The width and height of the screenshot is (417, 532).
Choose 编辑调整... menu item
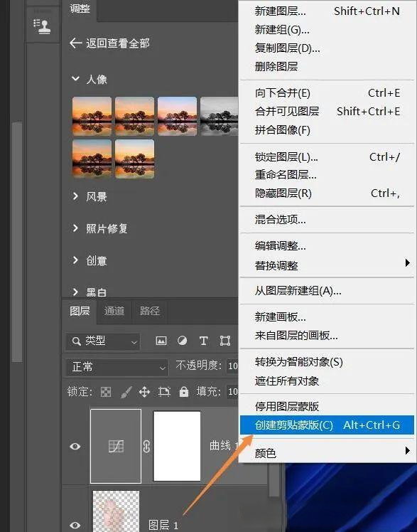(x=327, y=245)
